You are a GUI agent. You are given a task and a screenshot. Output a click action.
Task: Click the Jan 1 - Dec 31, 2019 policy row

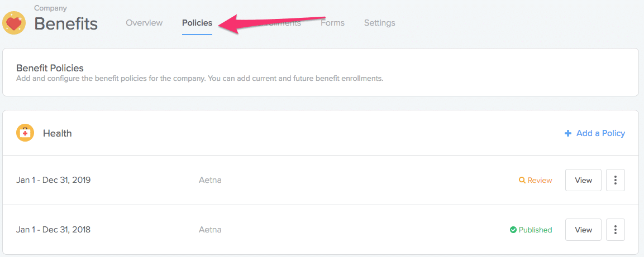coord(54,180)
